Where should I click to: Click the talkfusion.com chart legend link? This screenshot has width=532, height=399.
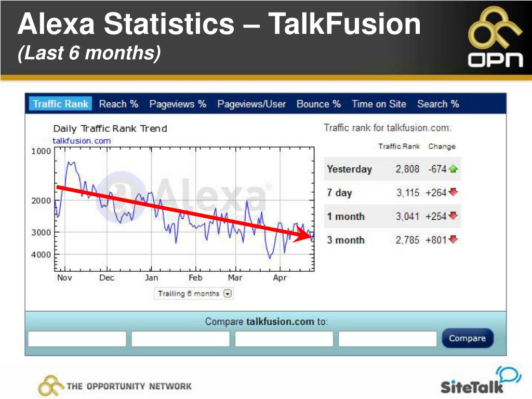(82, 141)
